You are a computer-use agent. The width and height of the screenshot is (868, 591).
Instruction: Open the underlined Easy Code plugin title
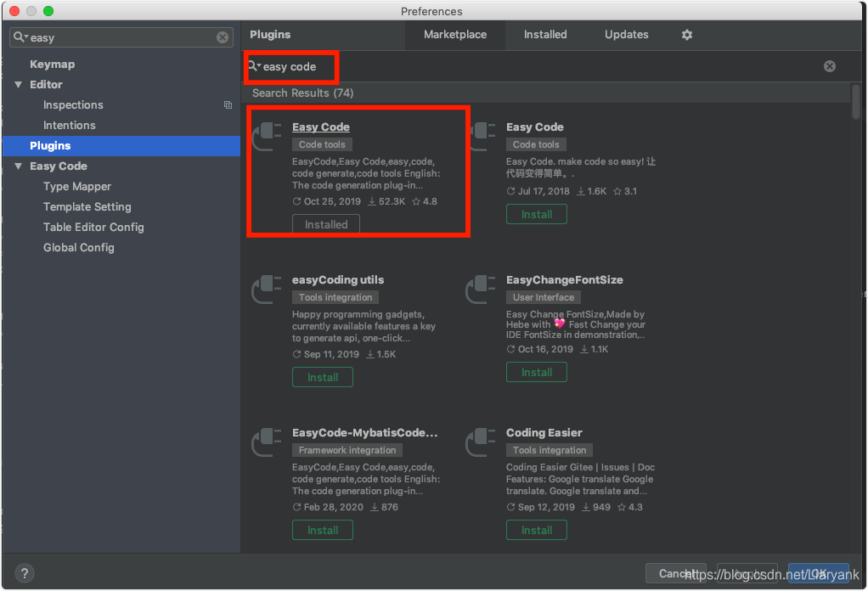(x=321, y=127)
